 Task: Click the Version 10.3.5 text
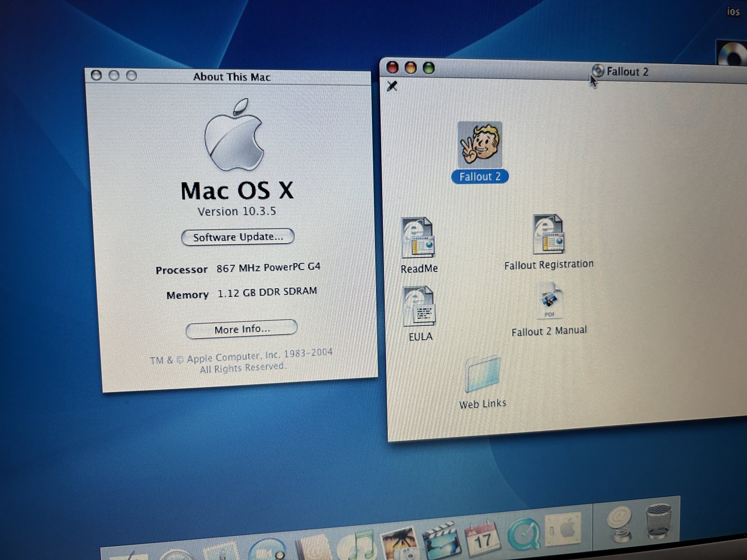(236, 211)
